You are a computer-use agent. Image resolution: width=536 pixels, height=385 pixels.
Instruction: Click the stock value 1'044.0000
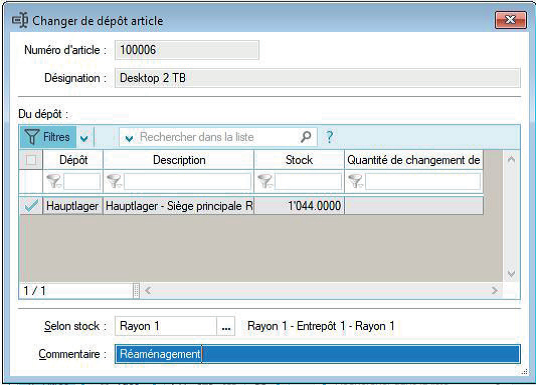(x=314, y=206)
